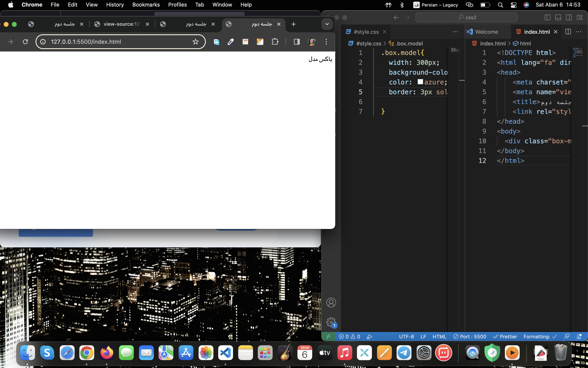The image size is (588, 368).
Task: Switch to the view-source tab
Action: 121,24
